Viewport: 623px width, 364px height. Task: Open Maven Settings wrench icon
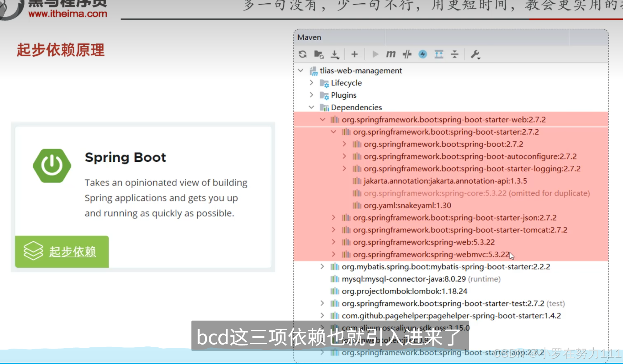pyautogui.click(x=475, y=55)
